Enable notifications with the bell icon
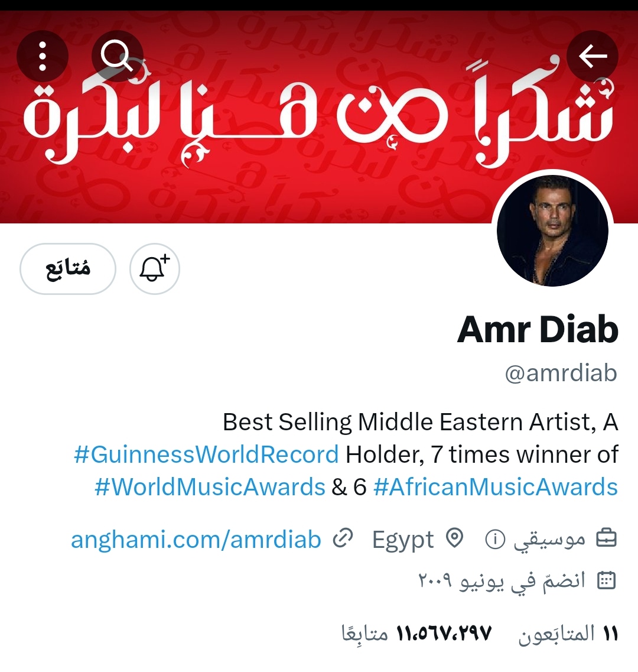 [154, 269]
